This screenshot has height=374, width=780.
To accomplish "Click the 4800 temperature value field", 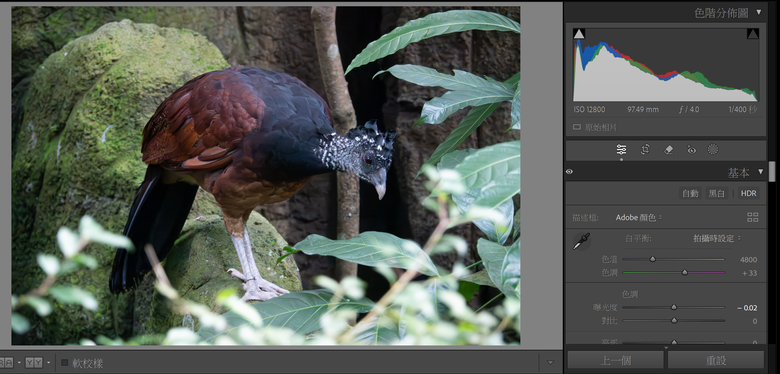I will click(x=748, y=260).
